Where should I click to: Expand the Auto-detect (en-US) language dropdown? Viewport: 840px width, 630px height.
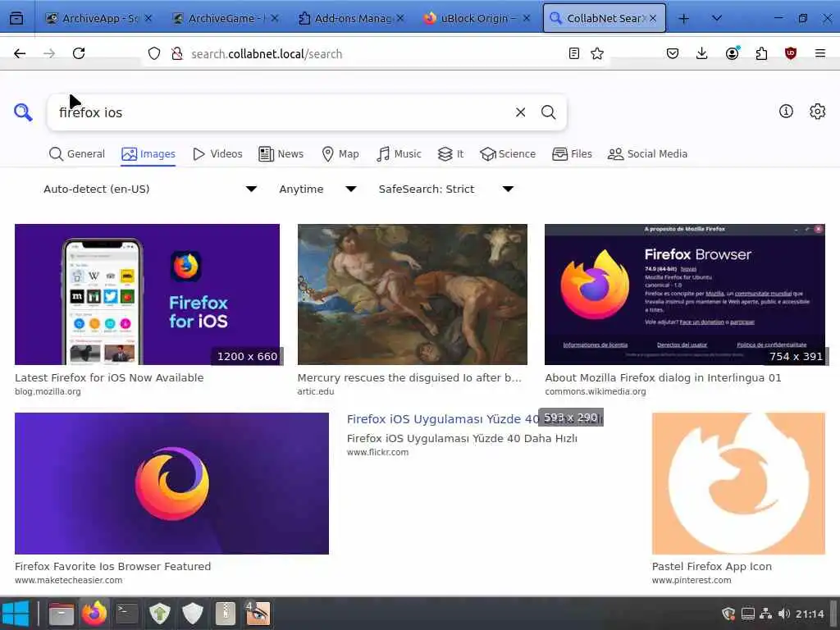point(150,189)
